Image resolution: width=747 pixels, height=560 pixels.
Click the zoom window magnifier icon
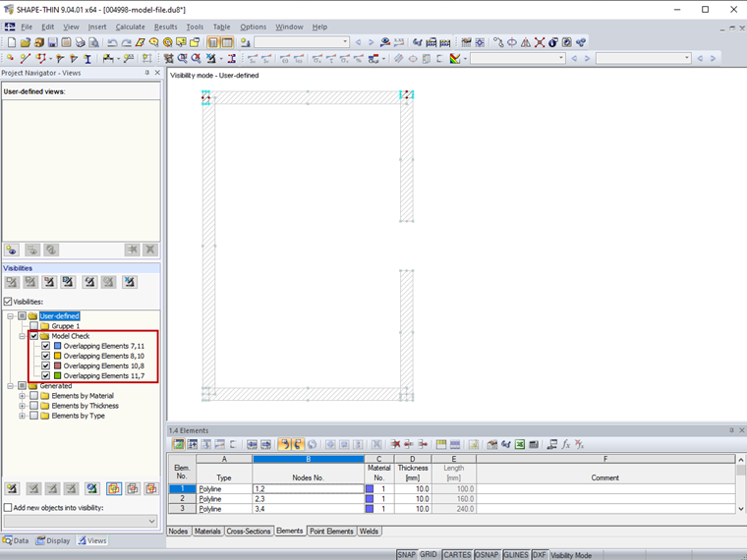(182, 58)
